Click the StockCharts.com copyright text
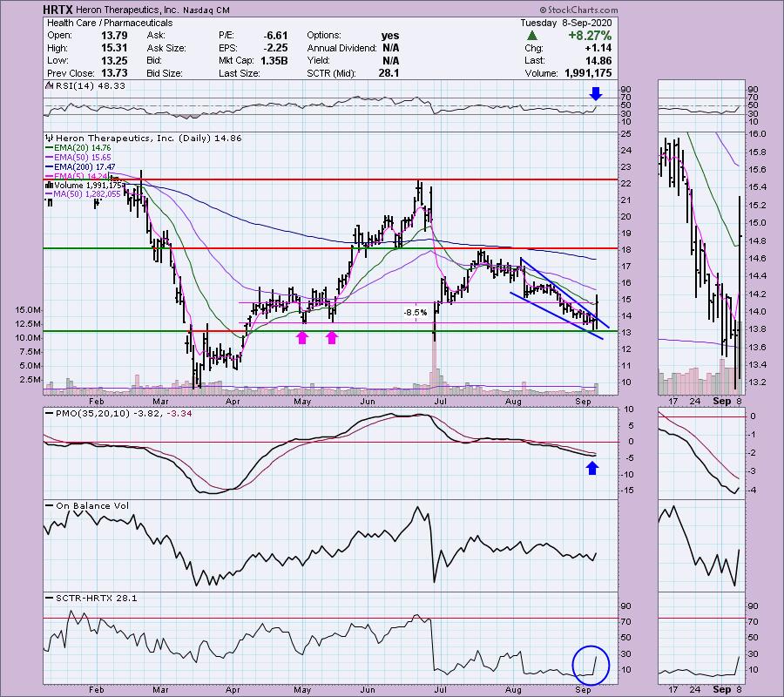This screenshot has width=784, height=697. (x=578, y=10)
